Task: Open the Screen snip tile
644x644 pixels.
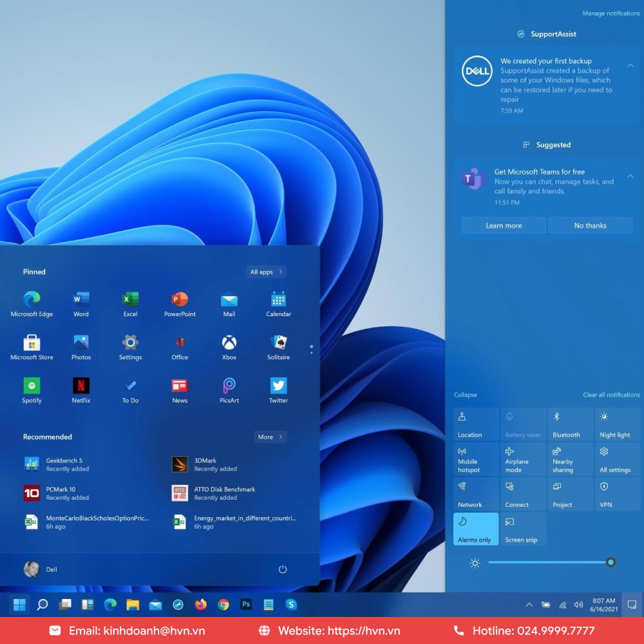Action: click(523, 529)
